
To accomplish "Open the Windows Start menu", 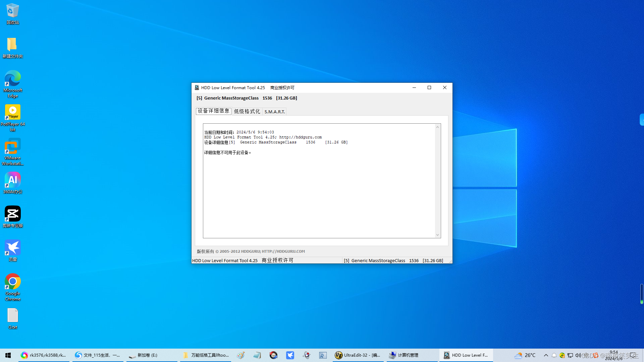I will [8, 355].
